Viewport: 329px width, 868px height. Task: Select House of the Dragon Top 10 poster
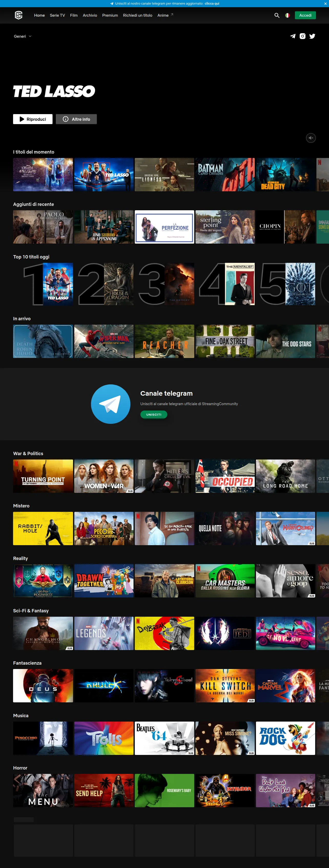(x=119, y=284)
